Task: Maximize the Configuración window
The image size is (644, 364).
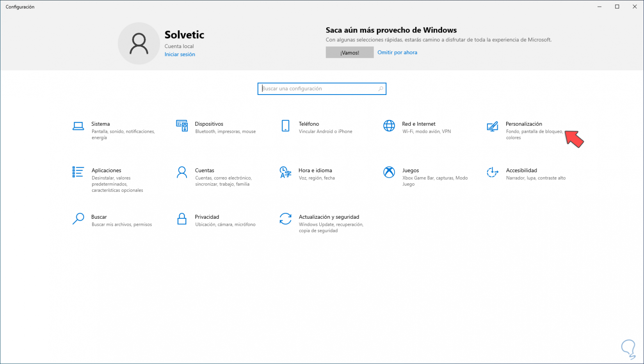Action: [x=617, y=7]
